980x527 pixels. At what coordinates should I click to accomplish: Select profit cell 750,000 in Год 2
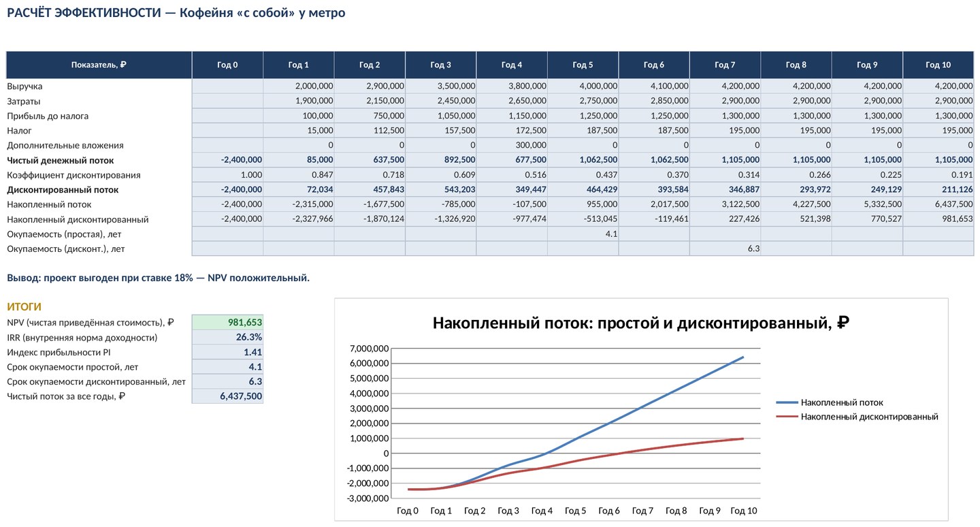click(370, 116)
